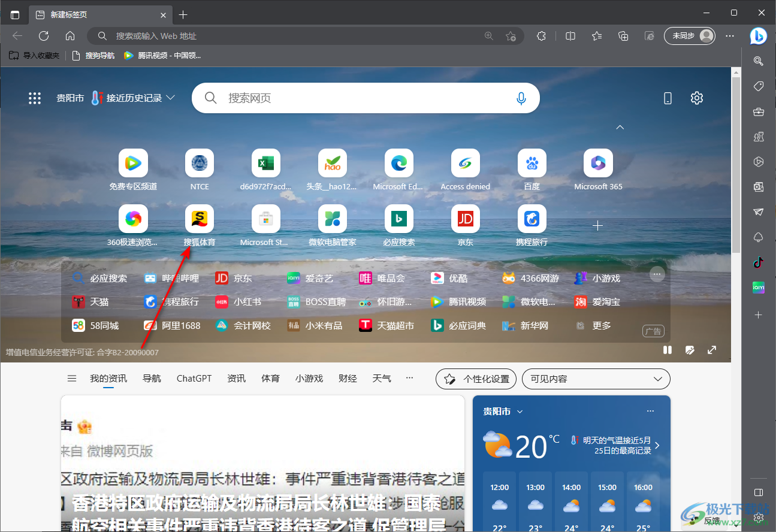Open the Microsoft 365 quick link tile

pos(598,170)
